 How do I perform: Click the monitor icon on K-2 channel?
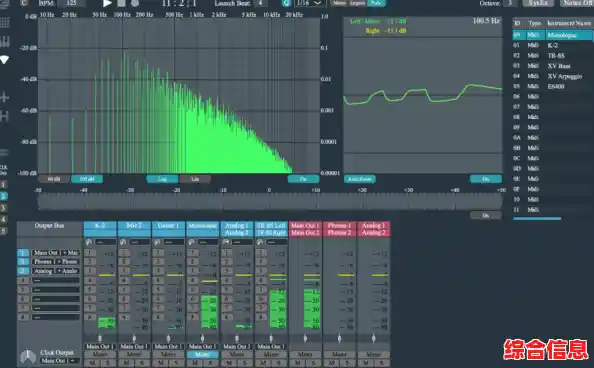click(x=89, y=242)
